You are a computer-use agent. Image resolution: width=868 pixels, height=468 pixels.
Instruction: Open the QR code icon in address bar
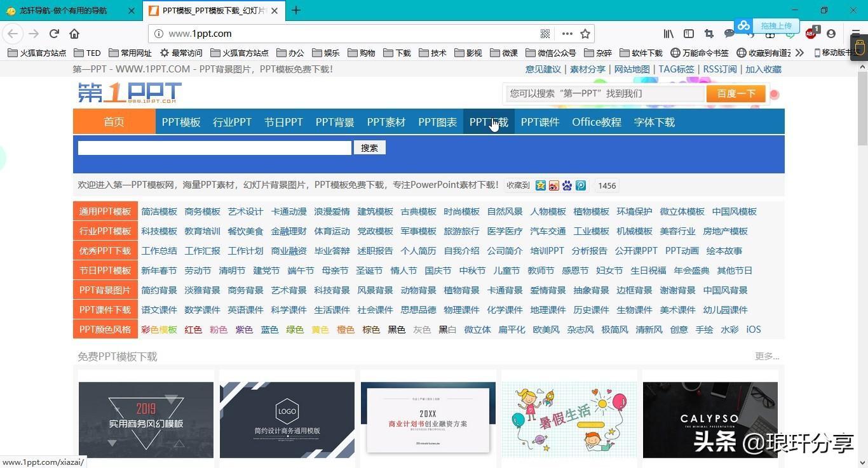coord(545,34)
